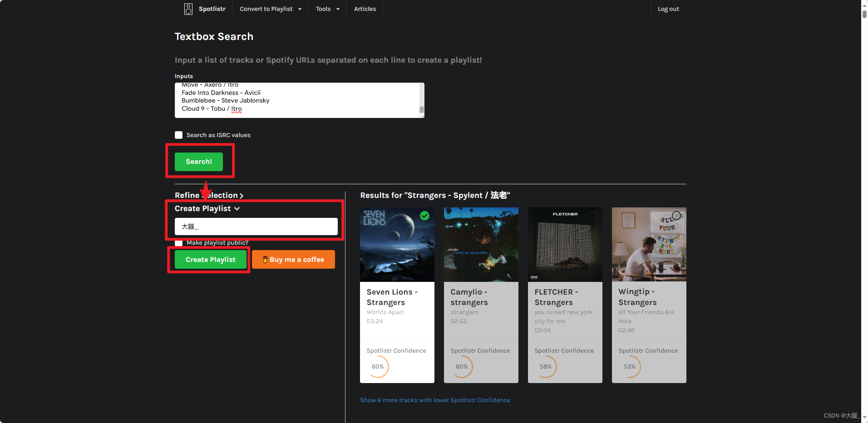The width and height of the screenshot is (868, 423).
Task: Click the Results for Strangers heading
Action: coord(435,195)
